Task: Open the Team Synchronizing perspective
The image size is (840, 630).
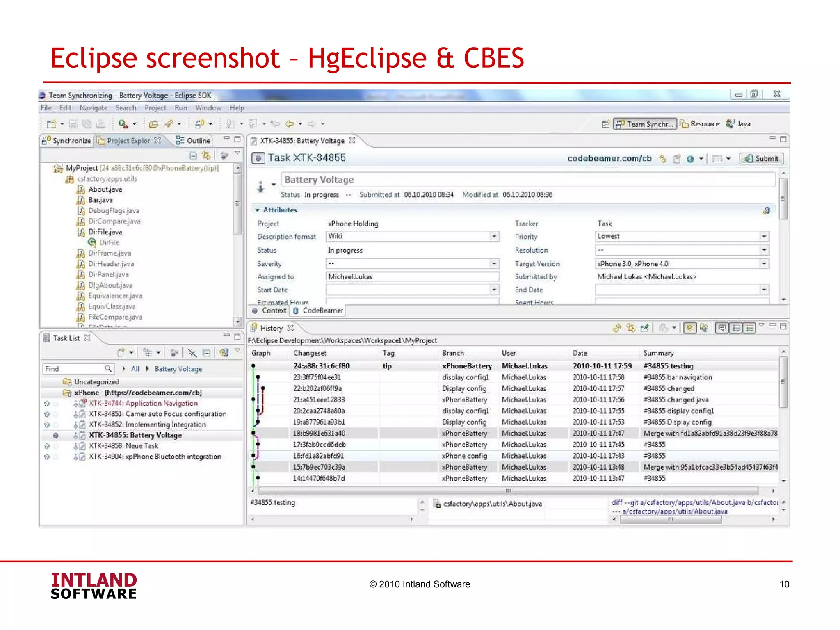Action: (645, 124)
